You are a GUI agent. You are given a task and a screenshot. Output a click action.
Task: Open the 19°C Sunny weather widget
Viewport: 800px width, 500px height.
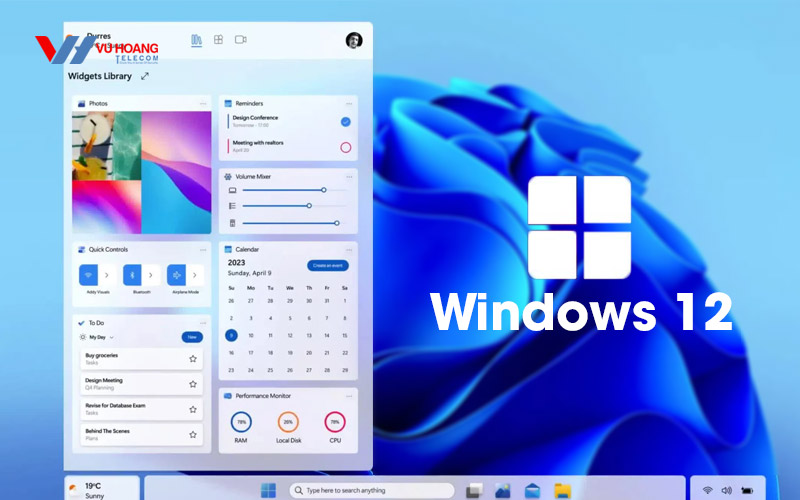click(x=102, y=489)
